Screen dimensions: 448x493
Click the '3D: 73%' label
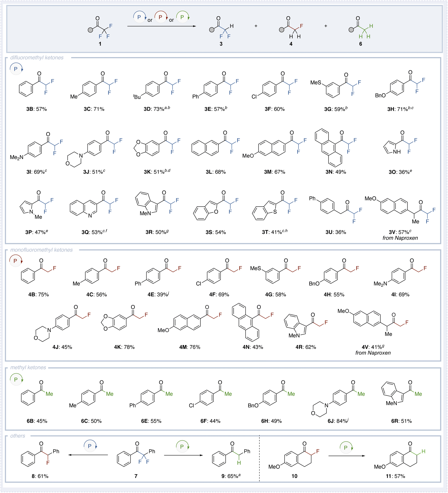click(157, 108)
